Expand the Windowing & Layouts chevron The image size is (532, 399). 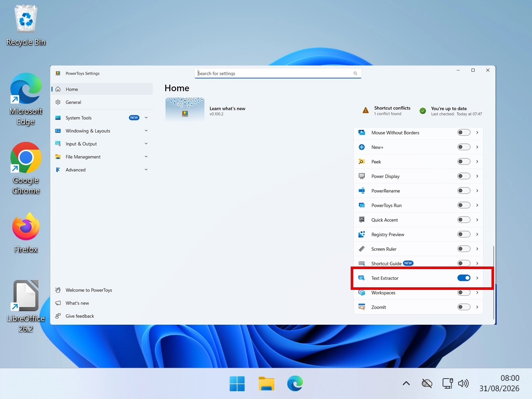coord(146,130)
